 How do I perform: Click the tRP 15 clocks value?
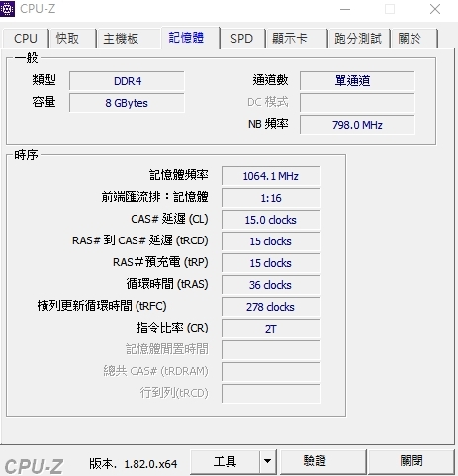tap(271, 263)
